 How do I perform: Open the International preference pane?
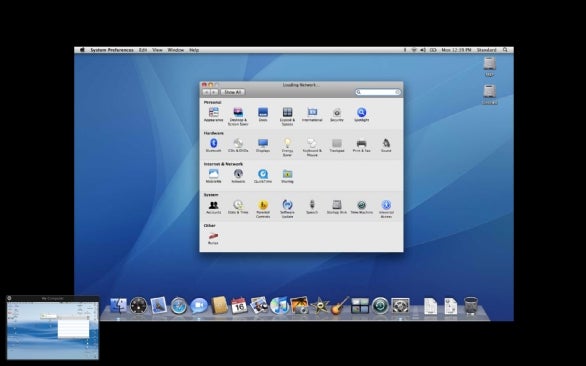(x=312, y=114)
